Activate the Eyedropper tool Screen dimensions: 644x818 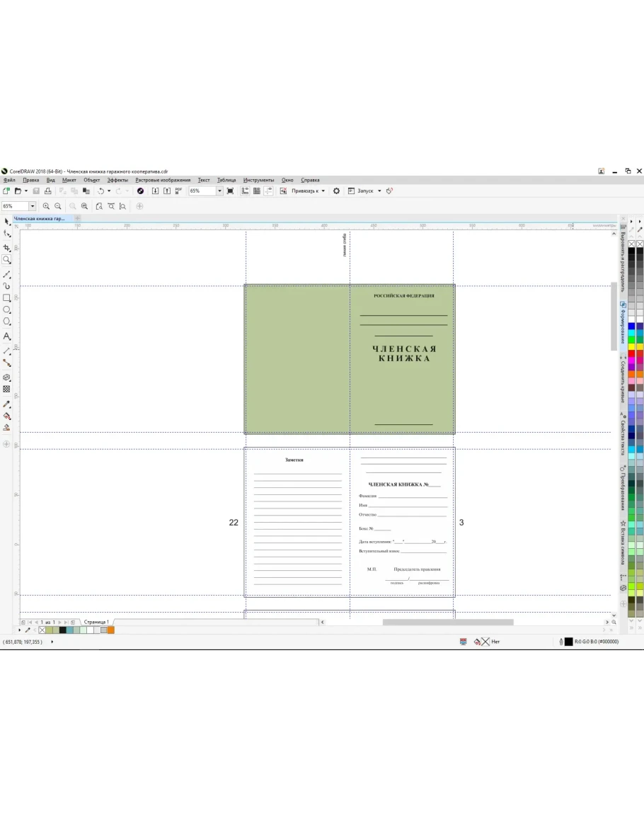click(x=7, y=404)
